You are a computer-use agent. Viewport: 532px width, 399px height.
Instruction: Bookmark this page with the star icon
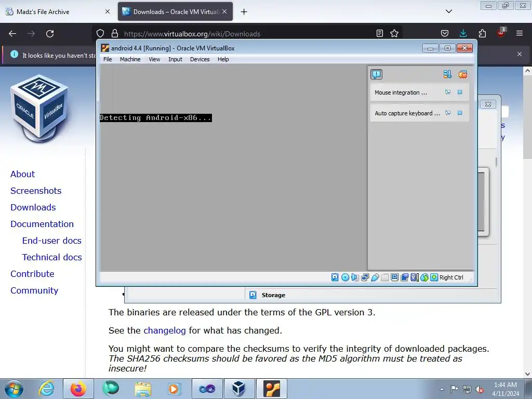(394, 33)
